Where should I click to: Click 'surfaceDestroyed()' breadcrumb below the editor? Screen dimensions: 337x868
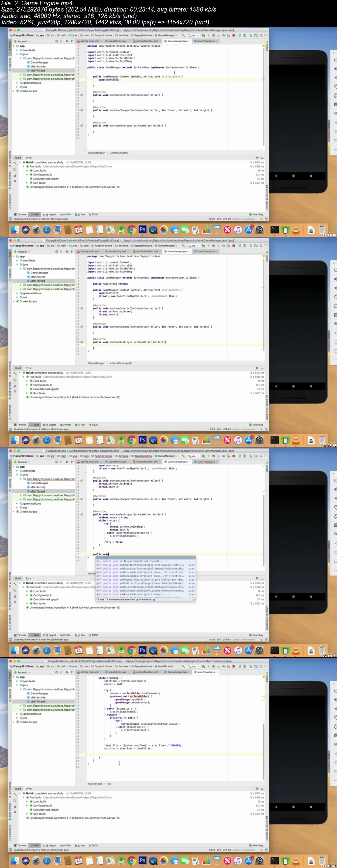[x=120, y=363]
